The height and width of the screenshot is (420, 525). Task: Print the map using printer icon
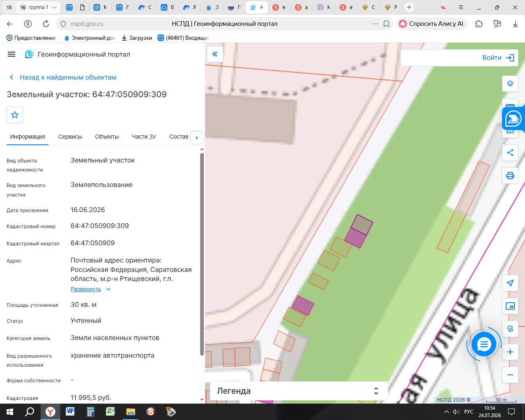(510, 176)
